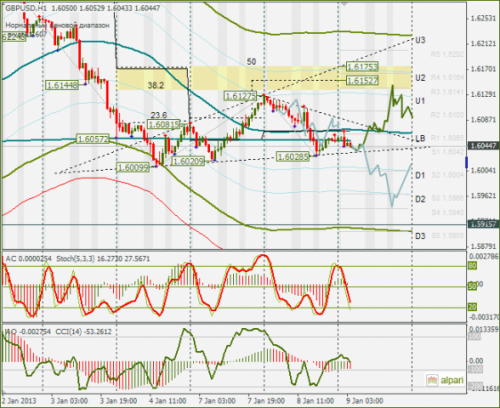
Task: Click the D3 level label
Action: (420, 236)
